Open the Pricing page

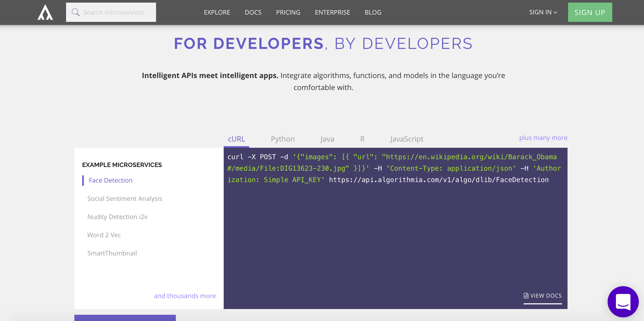pos(288,12)
